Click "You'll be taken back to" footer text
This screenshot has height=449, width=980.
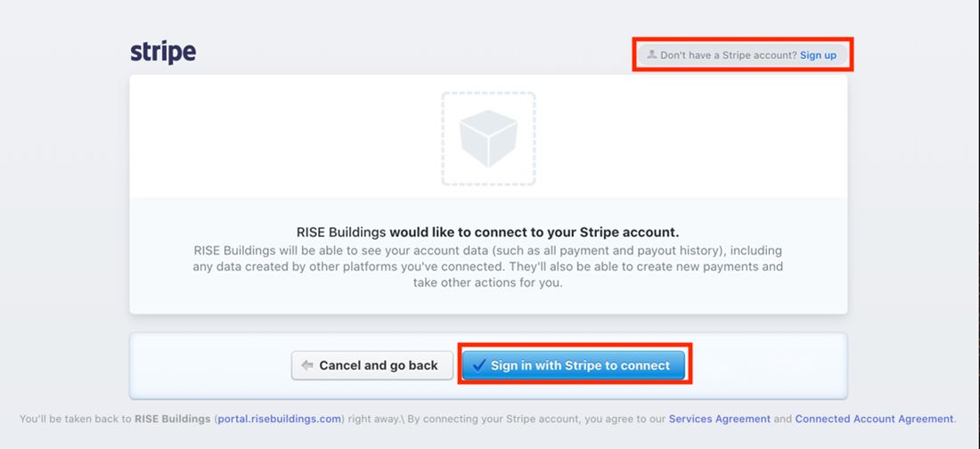[76, 419]
